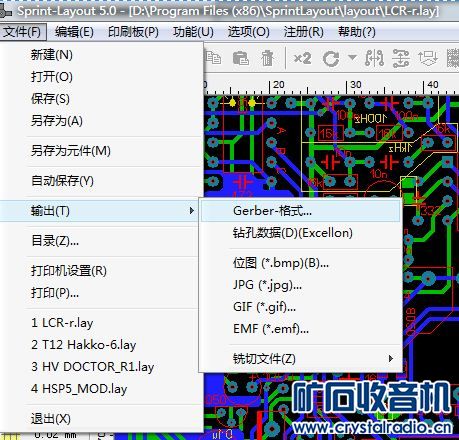Open the Rotate angle dropdown arrow

pos(352,57)
